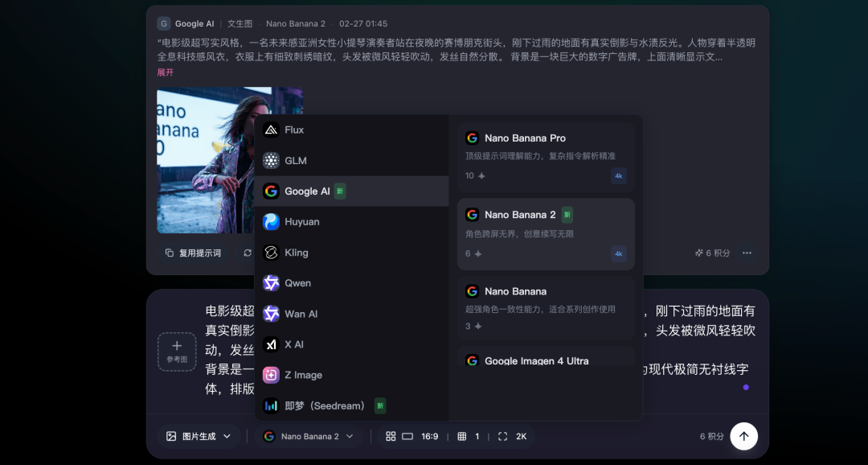
Task: Pick Z Image provider entry
Action: [351, 375]
